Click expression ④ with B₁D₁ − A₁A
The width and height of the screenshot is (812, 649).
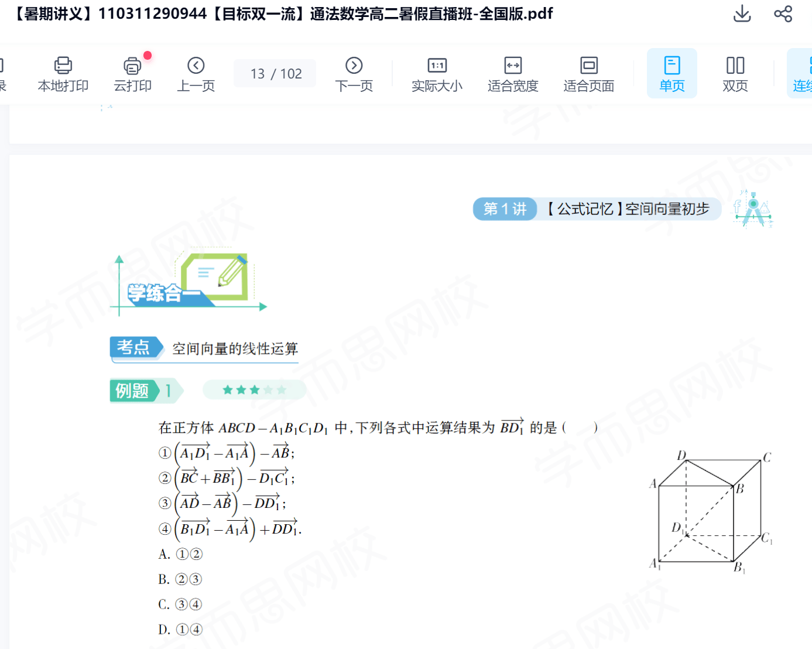pyautogui.click(x=230, y=529)
